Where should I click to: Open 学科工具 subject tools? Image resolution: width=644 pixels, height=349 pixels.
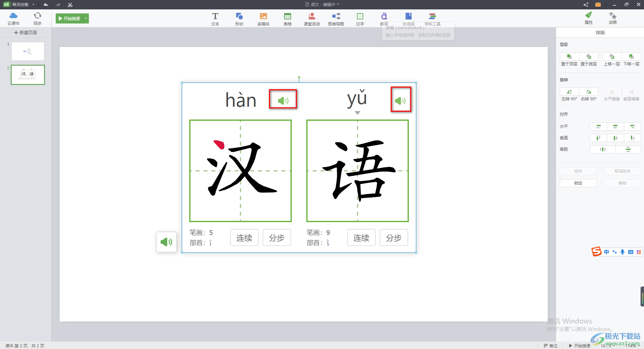[x=432, y=19]
